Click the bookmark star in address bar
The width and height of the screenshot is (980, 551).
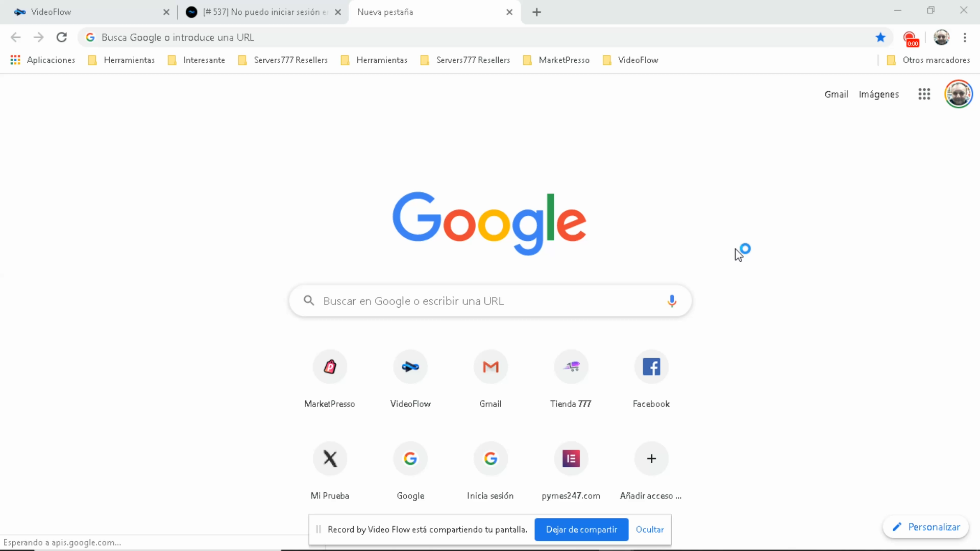click(x=880, y=37)
